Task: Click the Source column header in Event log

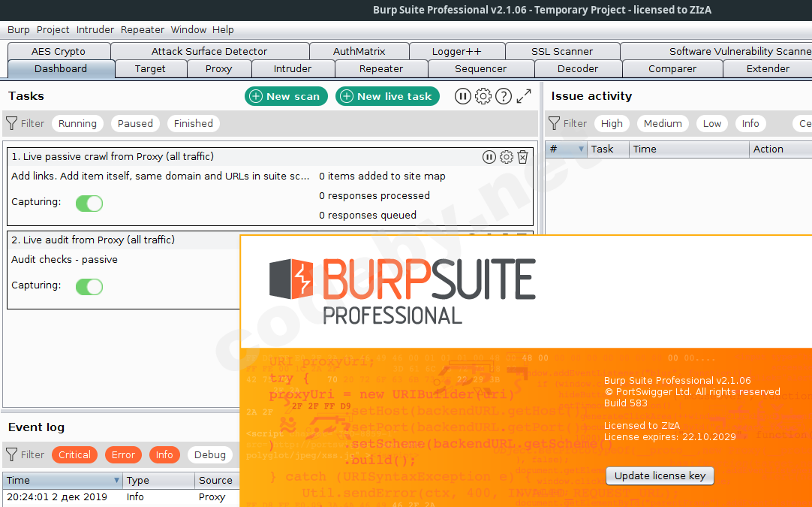Action: [x=217, y=480]
